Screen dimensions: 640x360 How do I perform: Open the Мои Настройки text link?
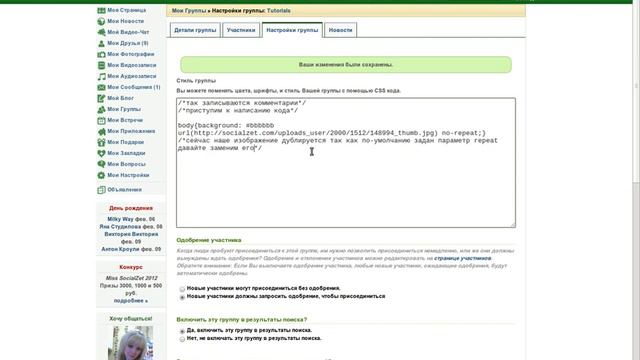128,176
